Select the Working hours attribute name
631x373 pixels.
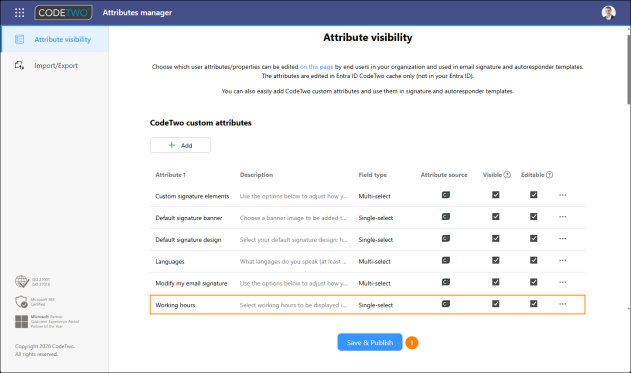tap(175, 305)
